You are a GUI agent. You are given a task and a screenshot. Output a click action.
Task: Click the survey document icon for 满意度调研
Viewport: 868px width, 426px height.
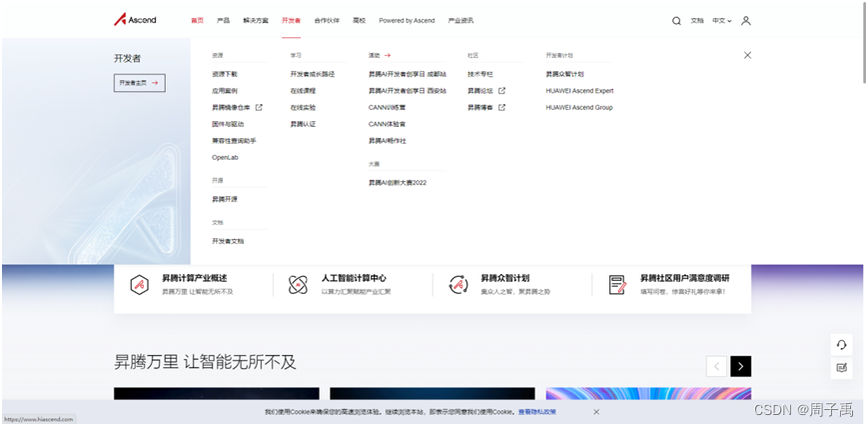[x=617, y=285]
